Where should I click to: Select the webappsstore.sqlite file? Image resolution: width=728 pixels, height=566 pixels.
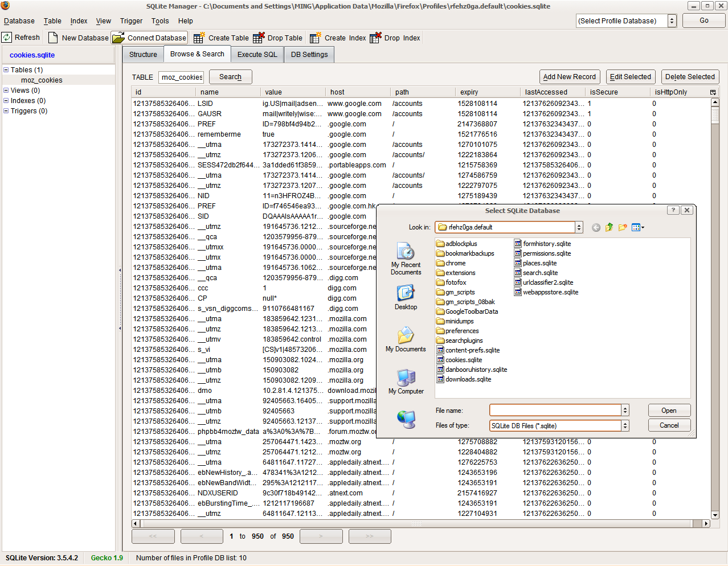tap(546, 292)
